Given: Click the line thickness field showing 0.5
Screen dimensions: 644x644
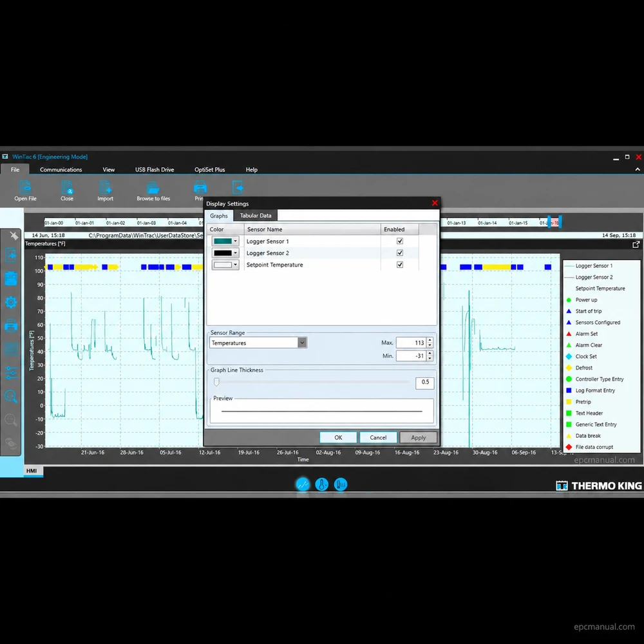Looking at the screenshot, I should click(424, 383).
